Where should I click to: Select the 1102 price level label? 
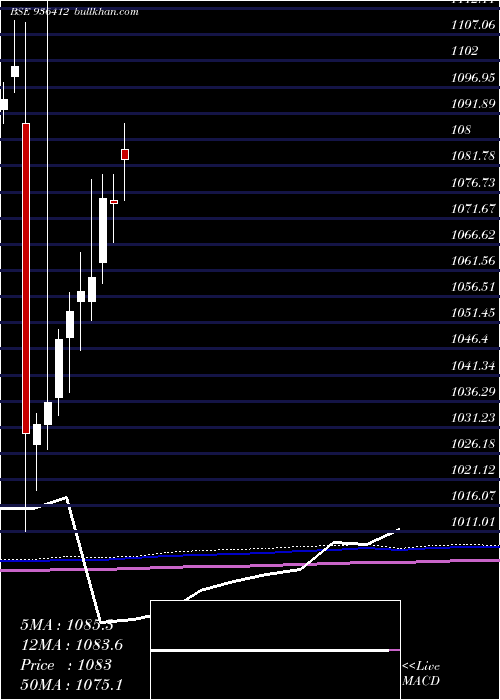tap(464, 51)
